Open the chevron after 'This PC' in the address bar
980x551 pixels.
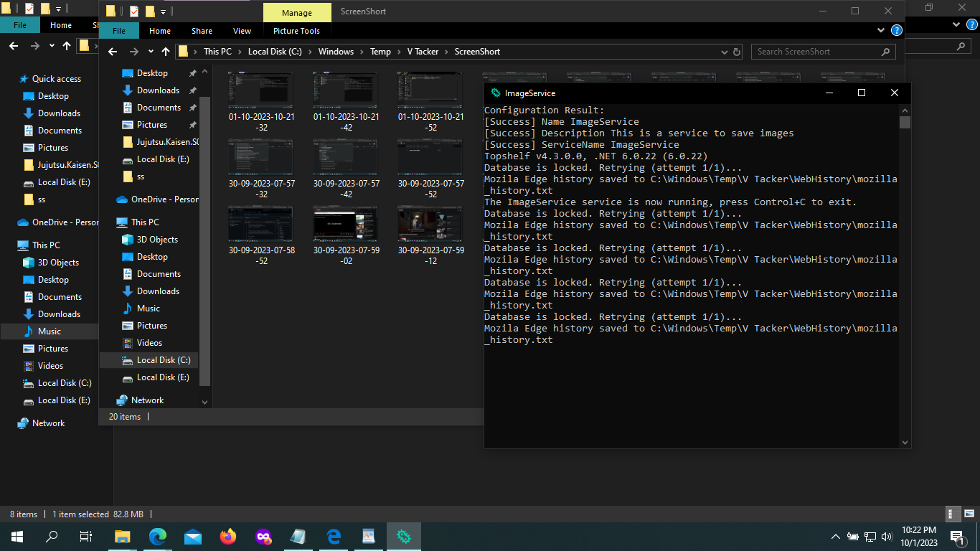(x=240, y=52)
